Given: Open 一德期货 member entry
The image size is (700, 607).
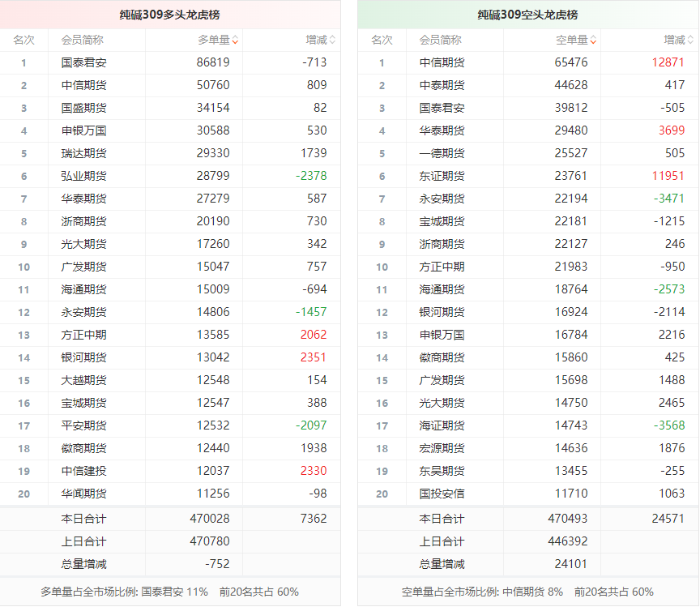Looking at the screenshot, I should [x=442, y=153].
